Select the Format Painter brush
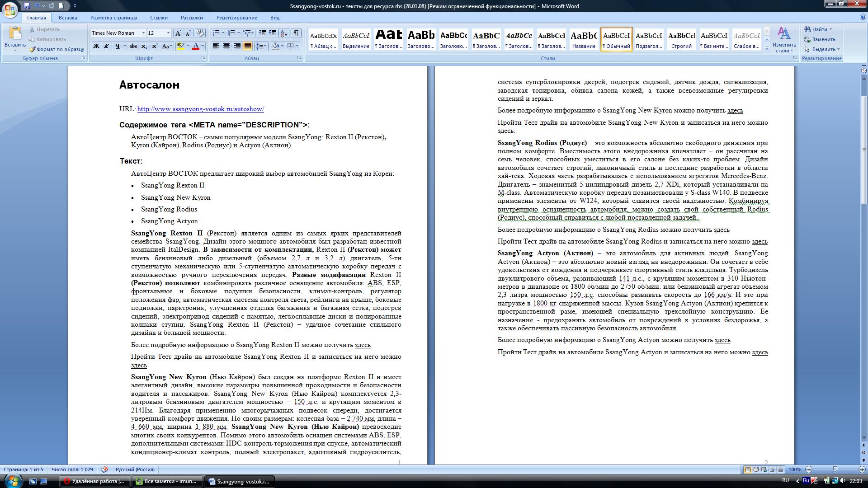This screenshot has width=868, height=488. (x=33, y=49)
